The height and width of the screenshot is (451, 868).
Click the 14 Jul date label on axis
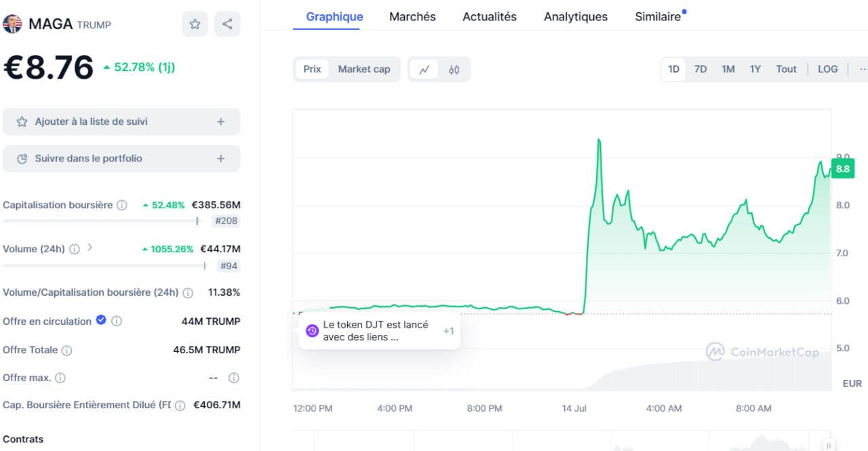click(x=574, y=408)
